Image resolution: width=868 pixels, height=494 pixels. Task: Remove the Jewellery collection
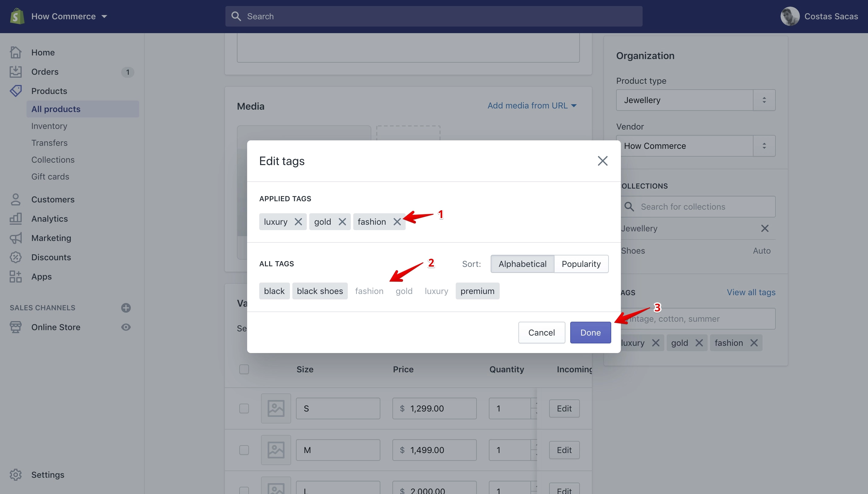pyautogui.click(x=764, y=228)
